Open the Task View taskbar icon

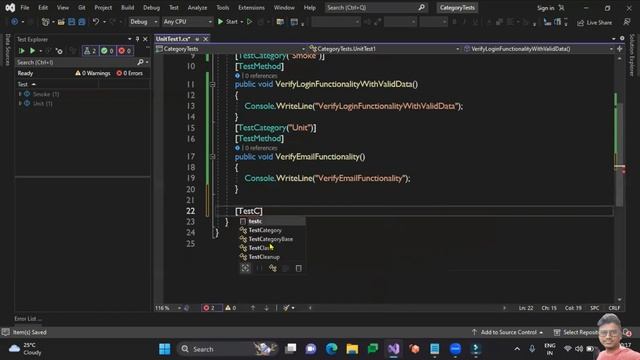click(291, 349)
